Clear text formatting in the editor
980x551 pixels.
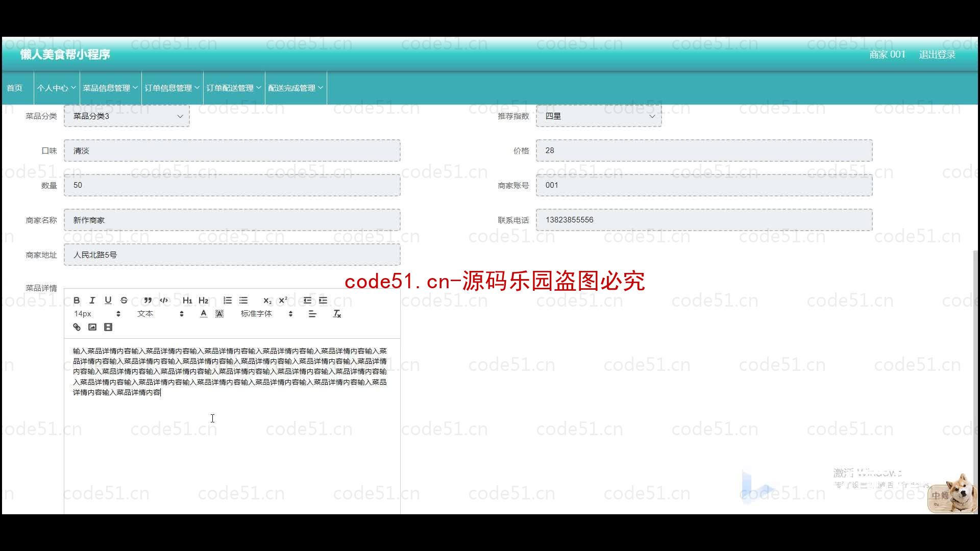337,314
